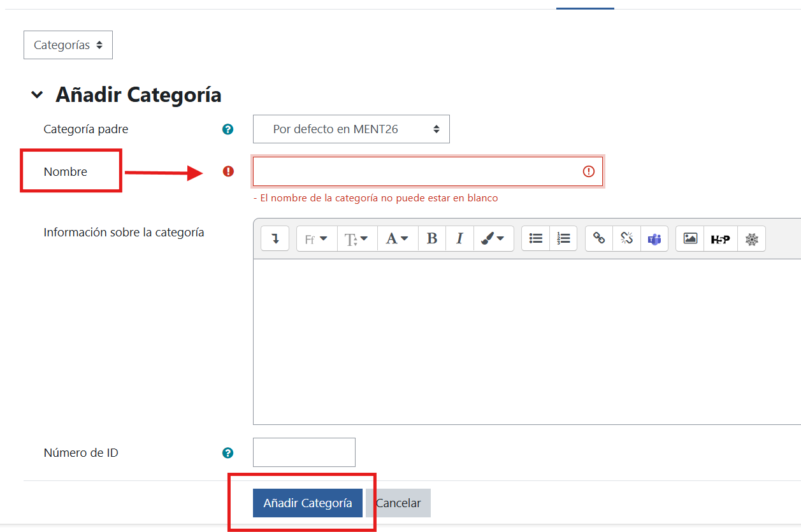Click the required-field icon beside Nombre

[x=228, y=171]
